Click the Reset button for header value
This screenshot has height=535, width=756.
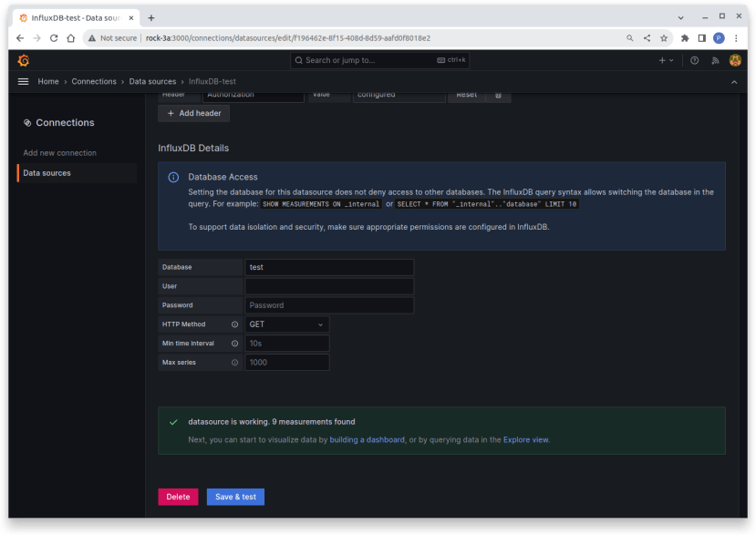(x=466, y=96)
